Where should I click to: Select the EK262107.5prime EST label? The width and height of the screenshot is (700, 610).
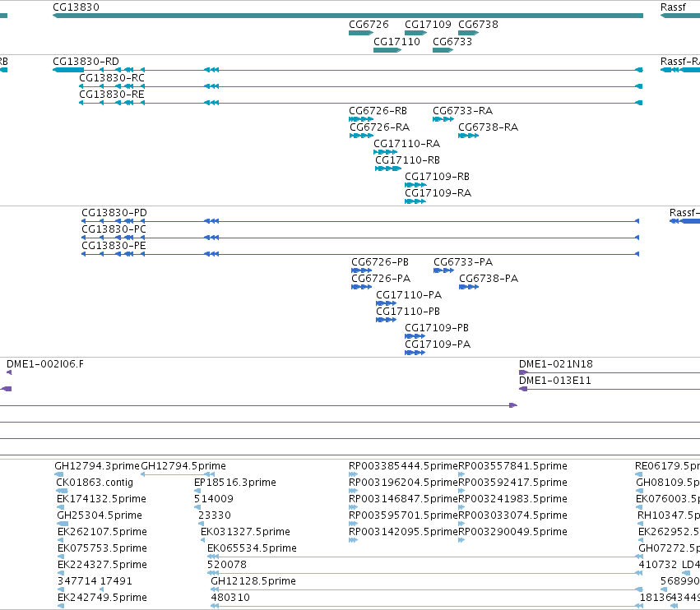coord(102,532)
